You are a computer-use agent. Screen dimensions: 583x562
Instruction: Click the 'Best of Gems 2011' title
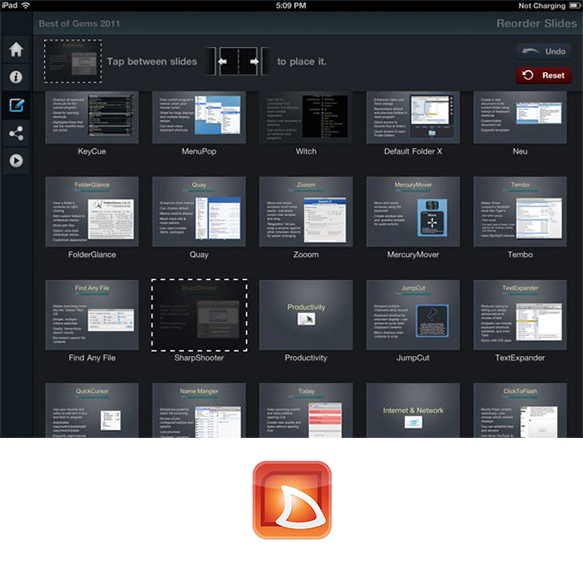coord(79,24)
